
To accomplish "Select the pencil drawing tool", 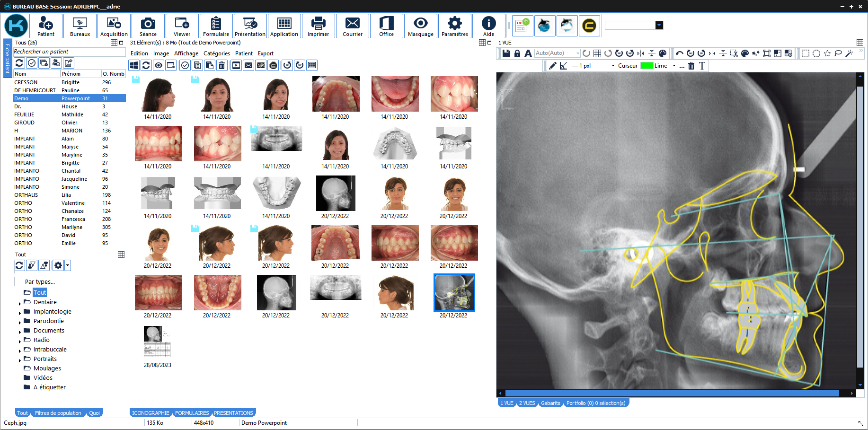I will pos(552,66).
